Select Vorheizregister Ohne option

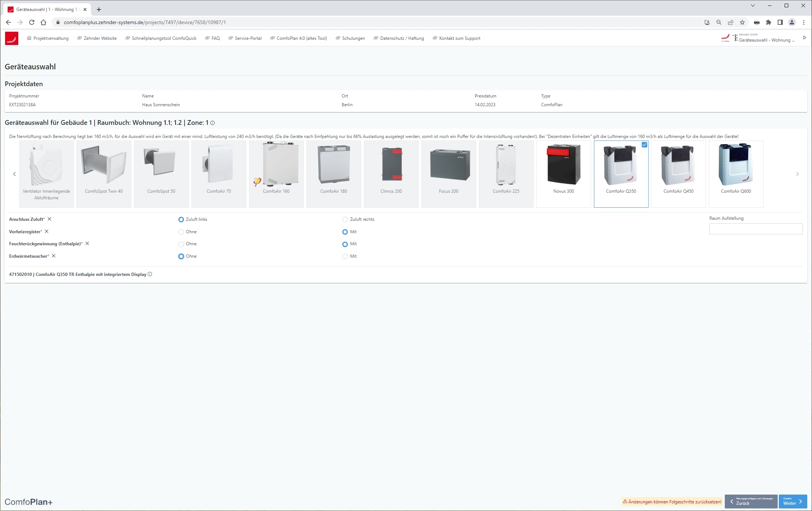181,232
